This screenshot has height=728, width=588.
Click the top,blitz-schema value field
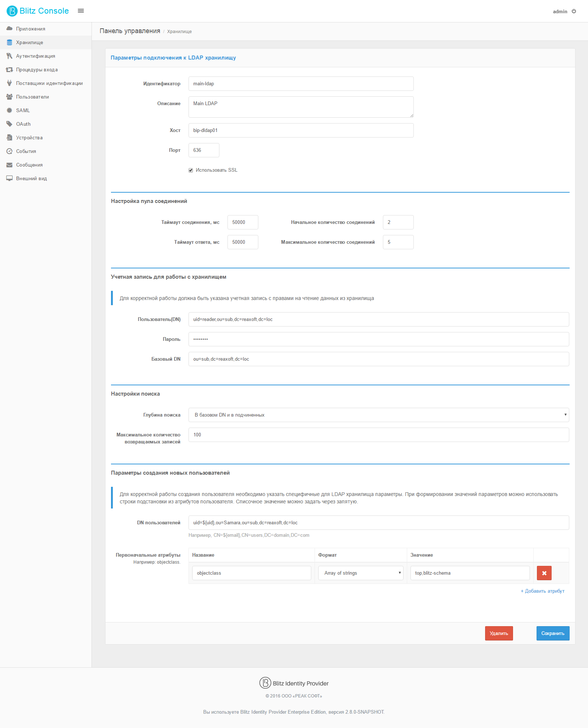pos(470,573)
